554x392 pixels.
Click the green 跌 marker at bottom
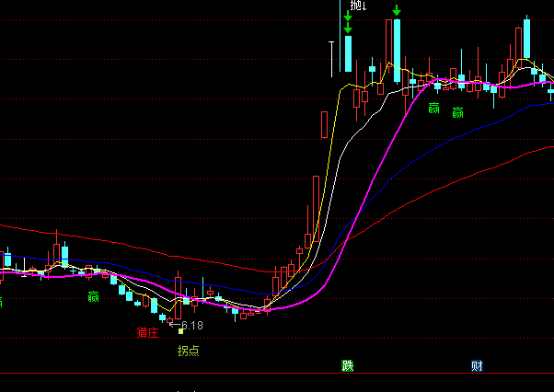point(347,365)
